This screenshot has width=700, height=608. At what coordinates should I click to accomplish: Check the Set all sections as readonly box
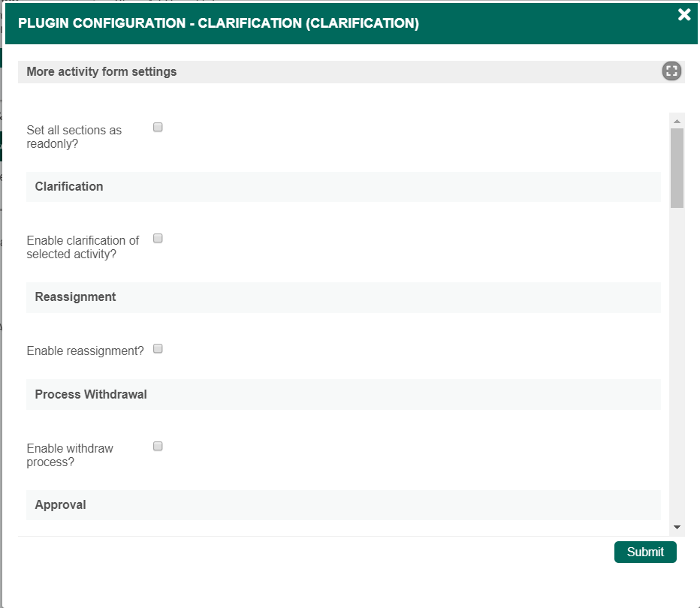(158, 127)
